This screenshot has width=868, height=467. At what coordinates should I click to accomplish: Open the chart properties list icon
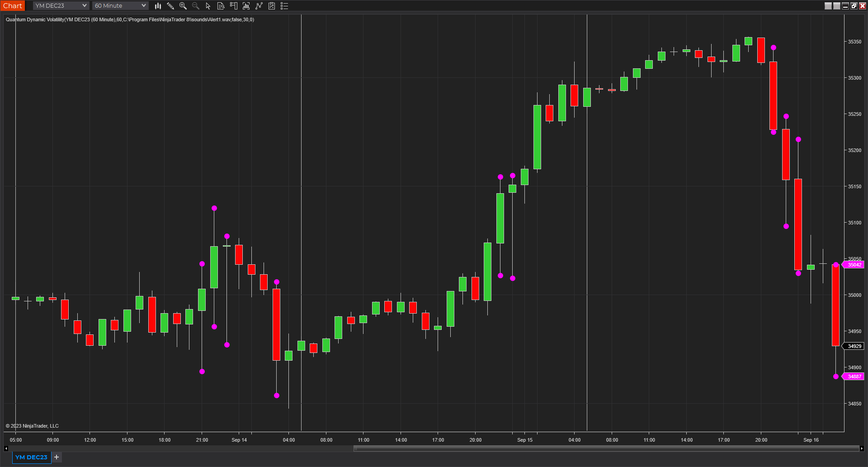click(x=284, y=6)
